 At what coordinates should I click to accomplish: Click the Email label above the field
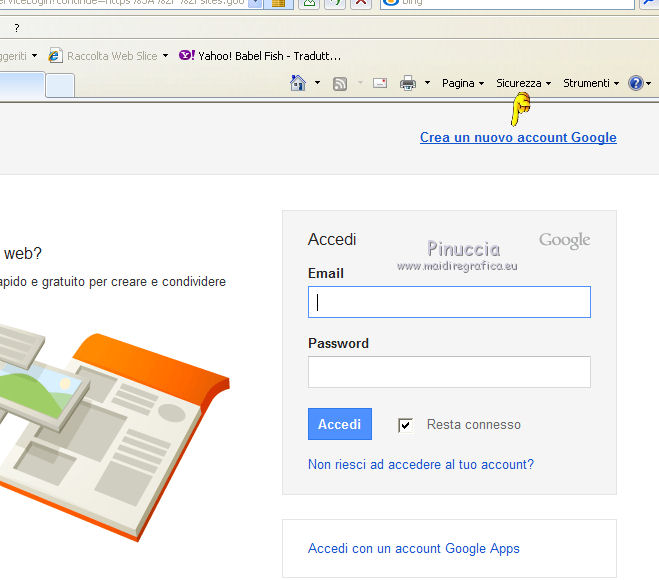click(326, 274)
